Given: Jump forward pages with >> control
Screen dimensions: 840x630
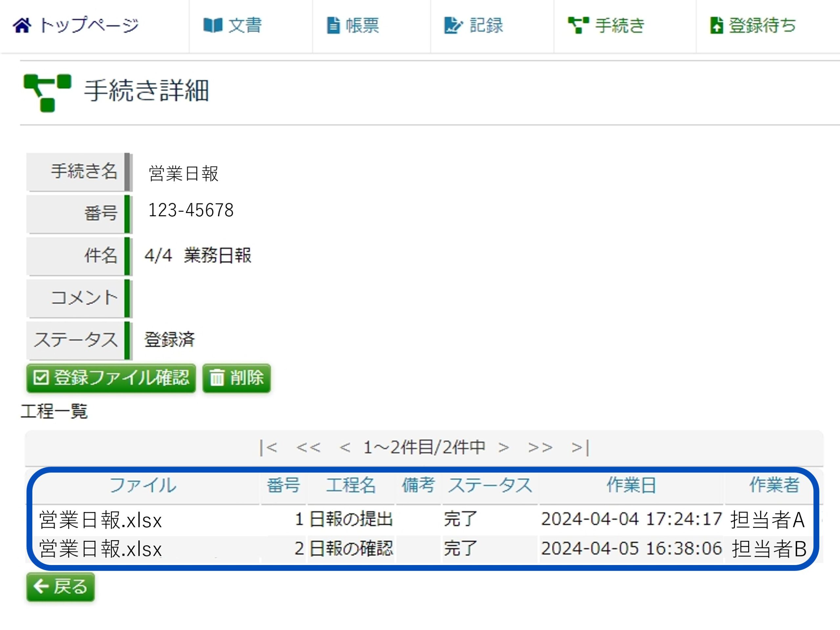Looking at the screenshot, I should click(x=540, y=447).
